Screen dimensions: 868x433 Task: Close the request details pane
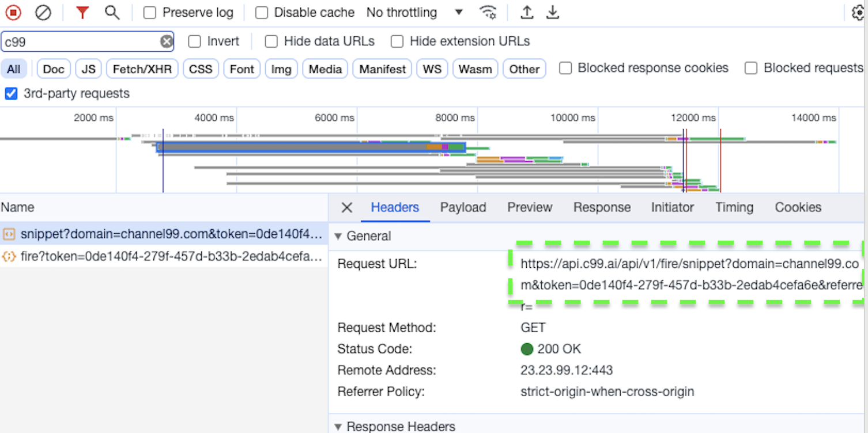[x=346, y=207]
